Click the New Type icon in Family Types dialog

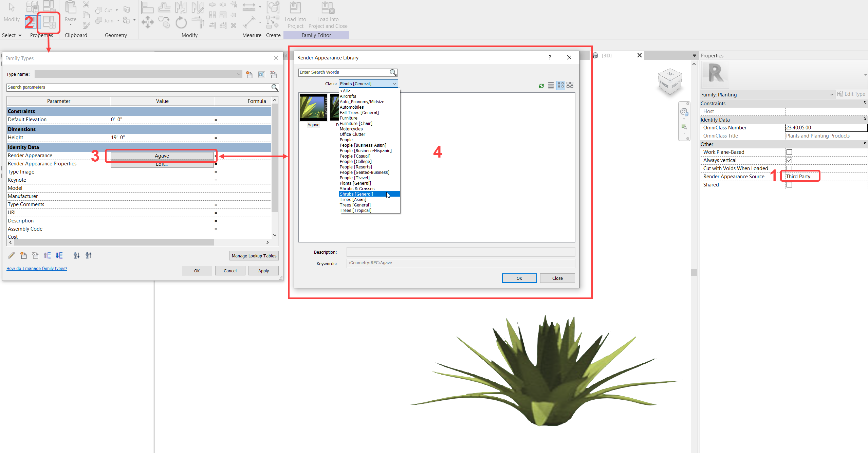(250, 74)
